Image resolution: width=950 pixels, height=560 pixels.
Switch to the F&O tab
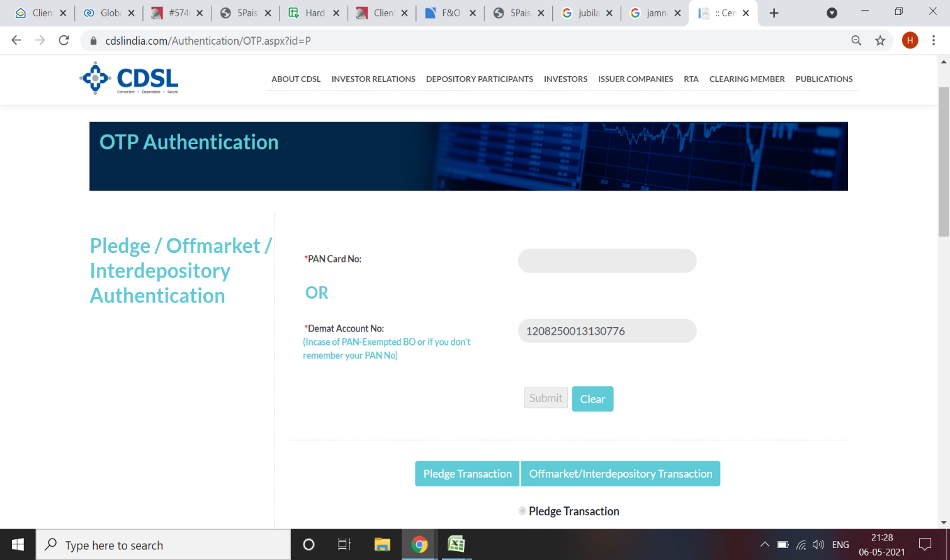[450, 13]
